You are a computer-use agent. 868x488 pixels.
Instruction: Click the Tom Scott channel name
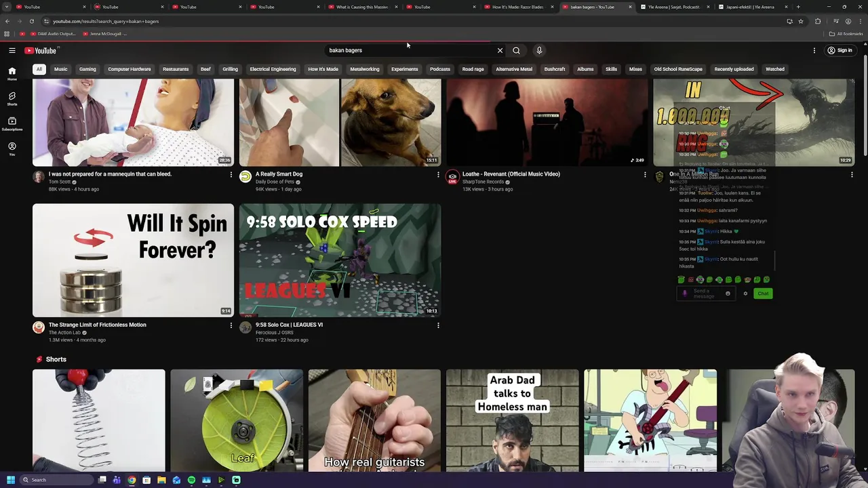60,182
